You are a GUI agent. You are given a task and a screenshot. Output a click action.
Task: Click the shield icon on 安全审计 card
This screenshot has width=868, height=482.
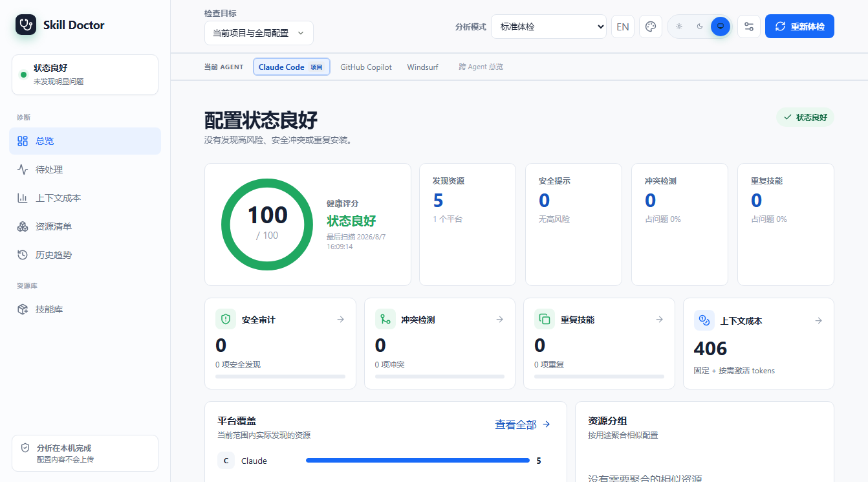coord(226,319)
